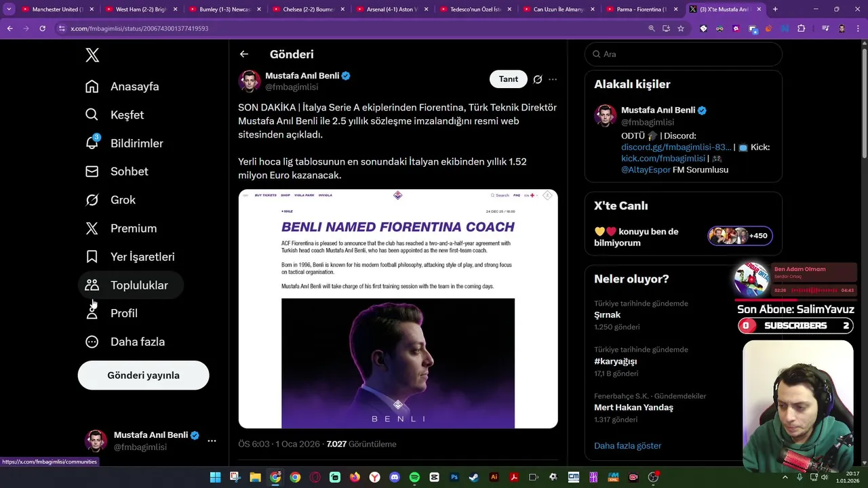This screenshot has width=868, height=488.
Task: Show hidden system tray icons
Action: pos(785,477)
